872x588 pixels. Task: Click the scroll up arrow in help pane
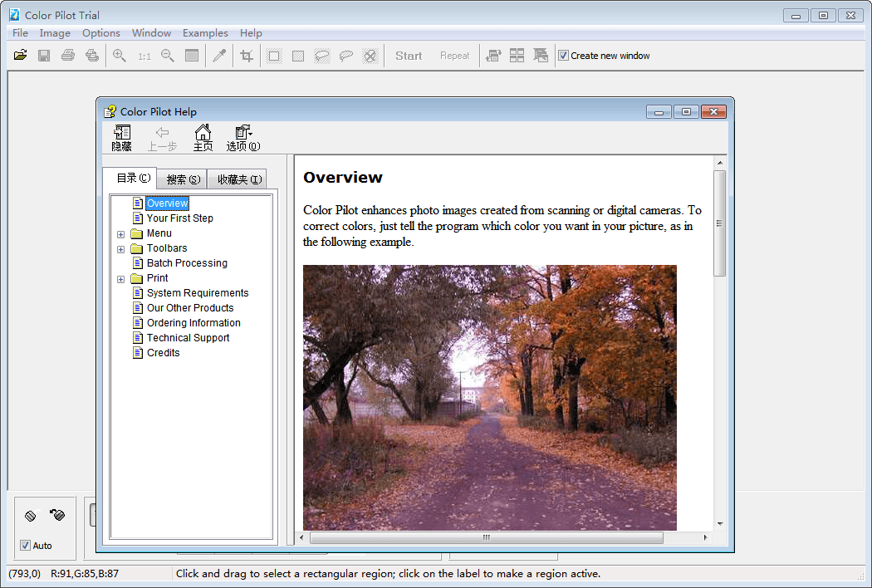tap(720, 163)
